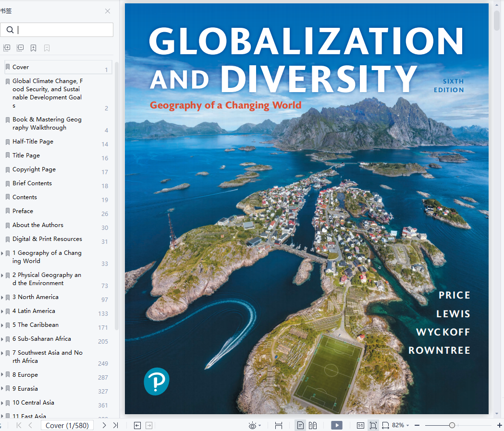This screenshot has width=504, height=431.
Task: Expand the 5 The Caribbean chapter
Action: click(x=2, y=325)
